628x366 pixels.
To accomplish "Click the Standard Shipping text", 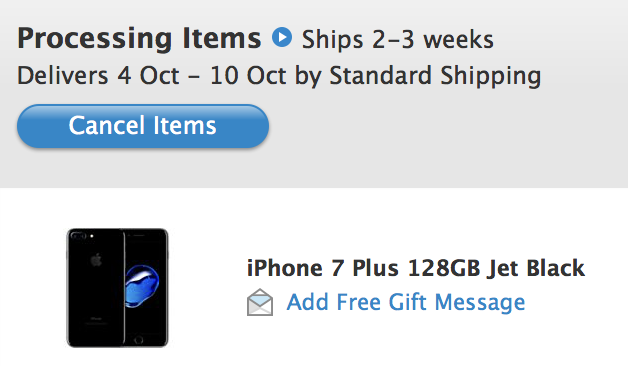I will 435,76.
